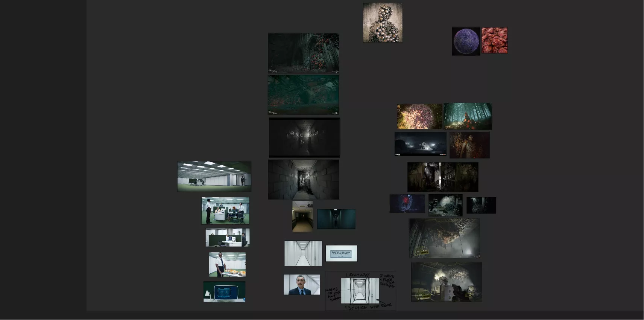
Task: Select the foggy night scene image
Action: [420, 144]
